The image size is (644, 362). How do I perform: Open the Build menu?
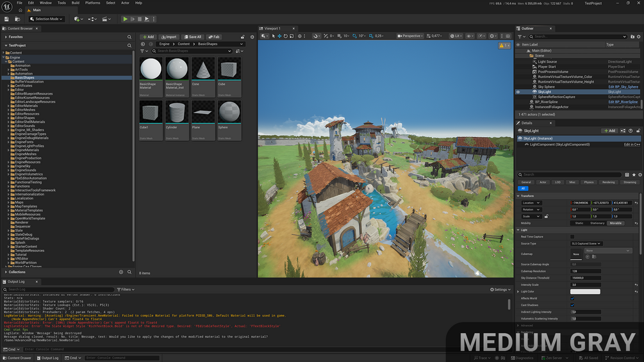tap(76, 3)
